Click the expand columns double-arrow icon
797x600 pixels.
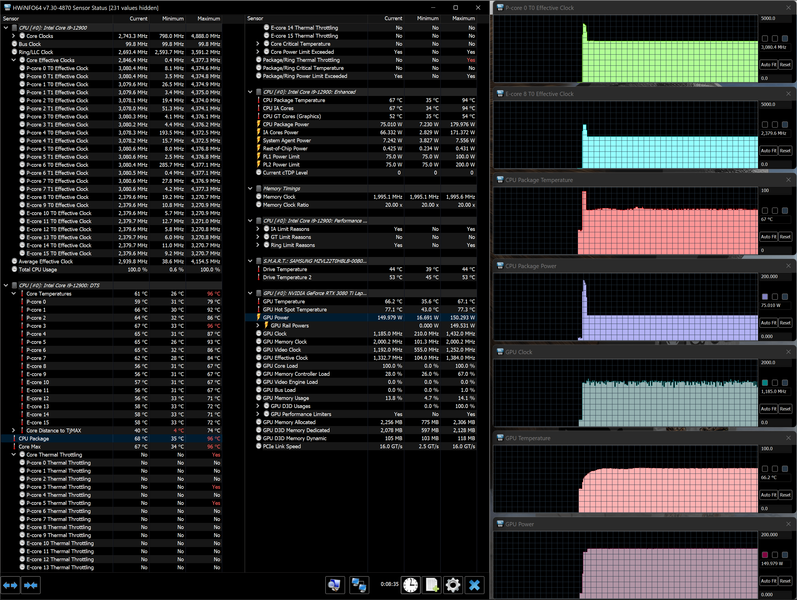10,585
